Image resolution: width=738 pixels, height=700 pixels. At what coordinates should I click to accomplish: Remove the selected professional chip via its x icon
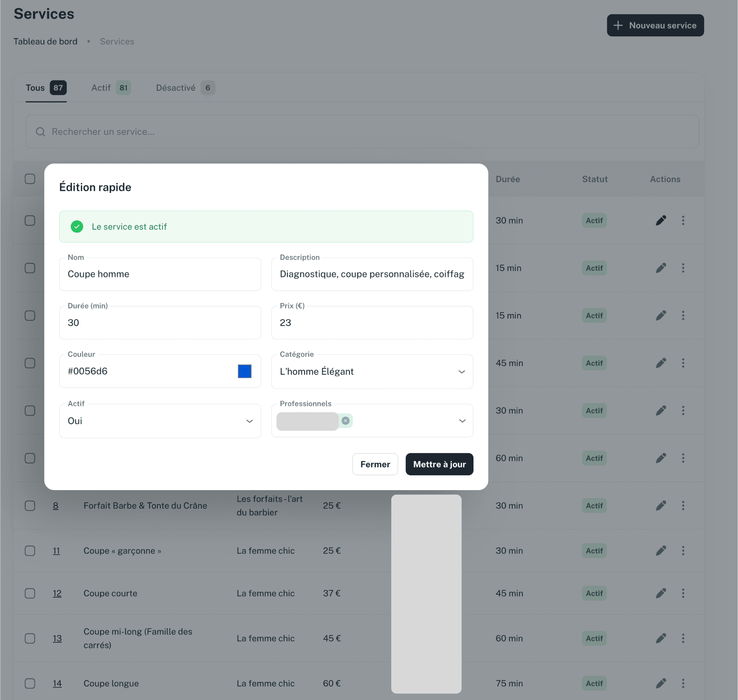coord(345,421)
